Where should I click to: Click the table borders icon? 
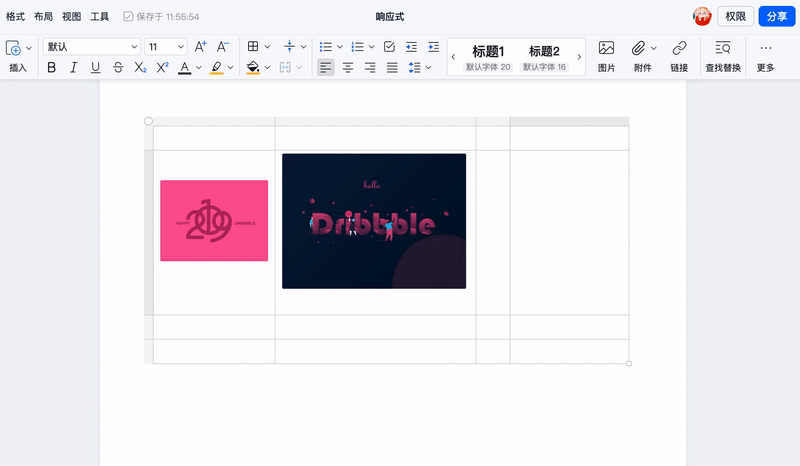(x=253, y=46)
